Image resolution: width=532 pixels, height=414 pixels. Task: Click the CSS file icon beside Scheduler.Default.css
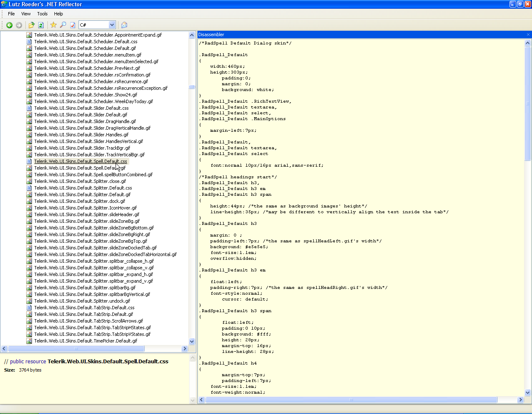coord(29,42)
